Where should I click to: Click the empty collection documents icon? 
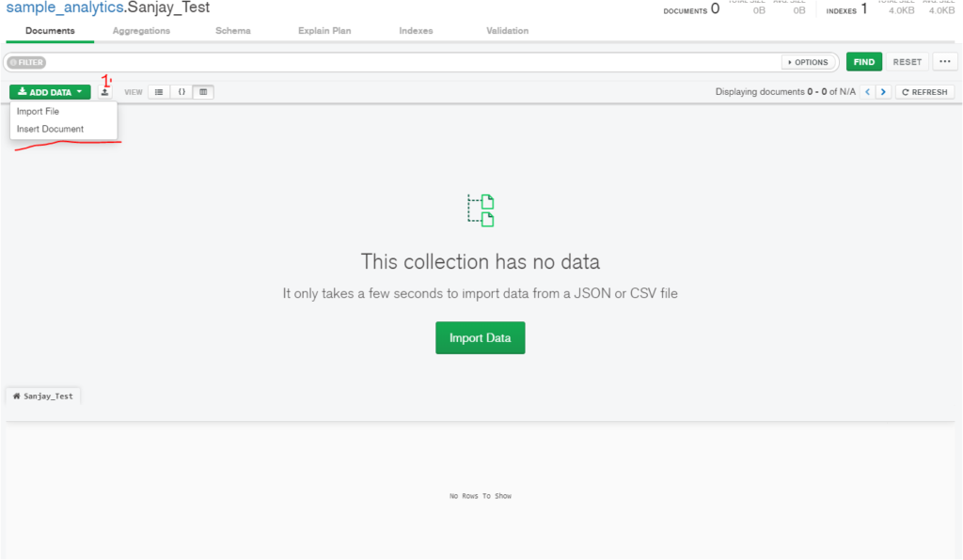point(481,210)
